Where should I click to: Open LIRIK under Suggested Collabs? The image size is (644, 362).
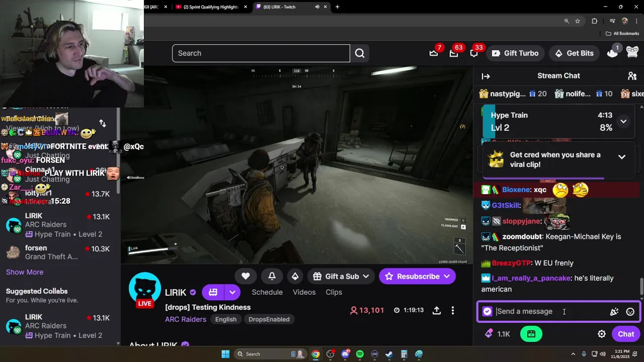(60, 326)
